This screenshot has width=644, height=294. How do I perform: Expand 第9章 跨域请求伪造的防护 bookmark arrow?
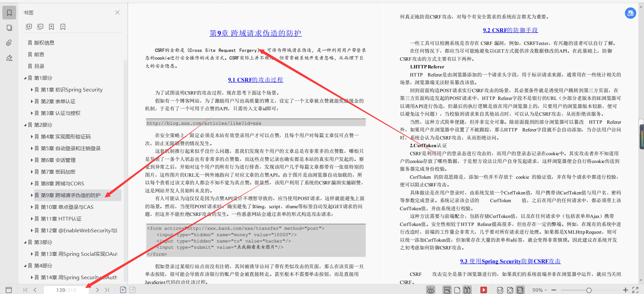tap(32, 195)
